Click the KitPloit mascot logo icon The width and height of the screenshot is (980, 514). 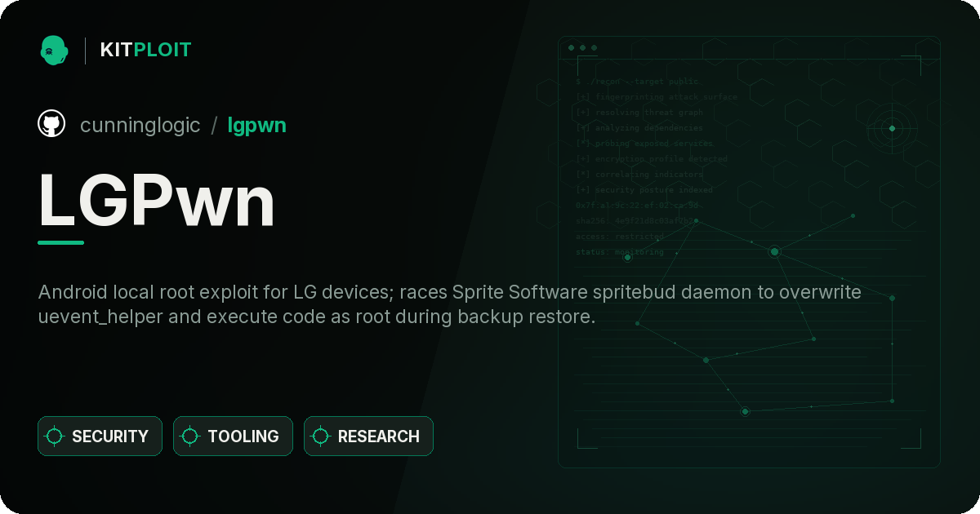click(54, 50)
